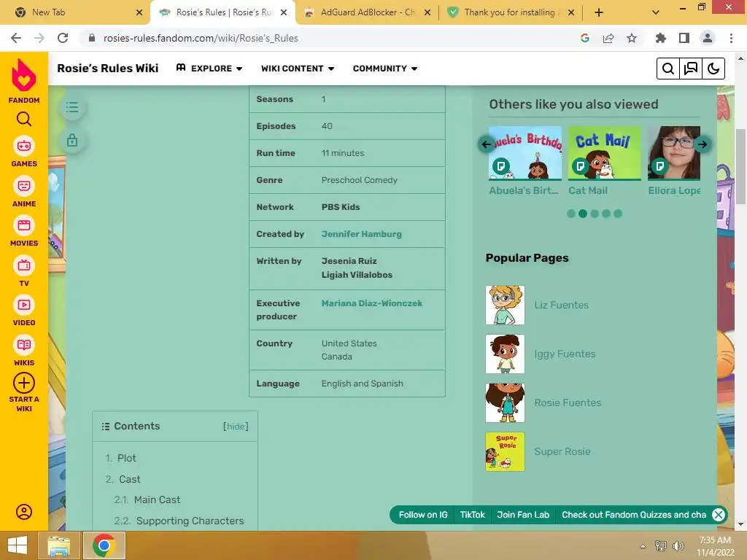The height and width of the screenshot is (560, 747).
Task: Toggle the Chrome side panel icon
Action: point(684,38)
